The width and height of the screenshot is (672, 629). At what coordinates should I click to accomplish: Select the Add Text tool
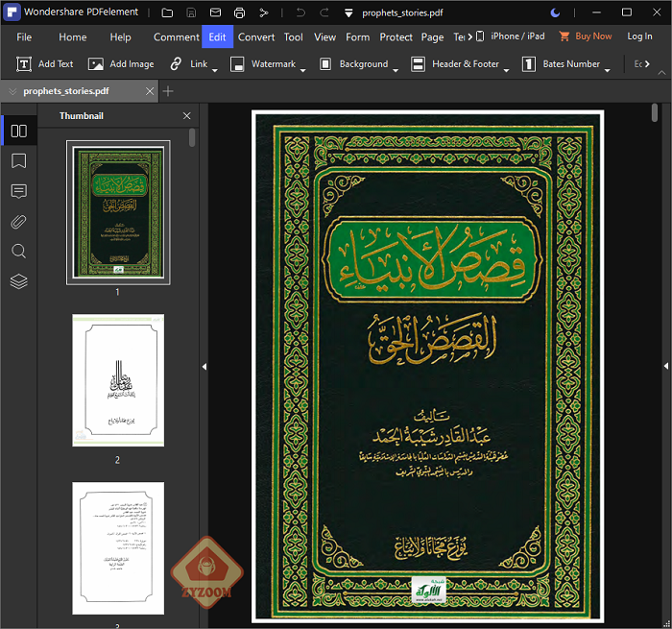coord(45,64)
